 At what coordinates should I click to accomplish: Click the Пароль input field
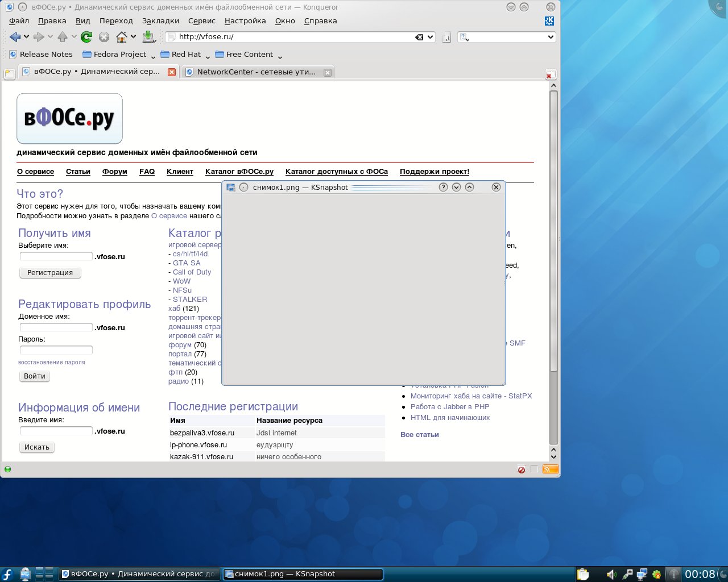tap(56, 350)
